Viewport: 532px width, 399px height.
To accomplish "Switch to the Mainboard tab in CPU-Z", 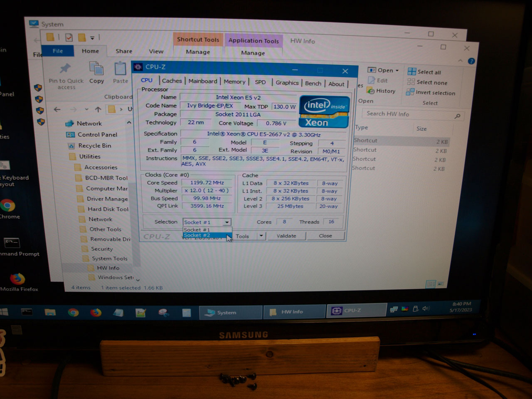I will pos(203,81).
